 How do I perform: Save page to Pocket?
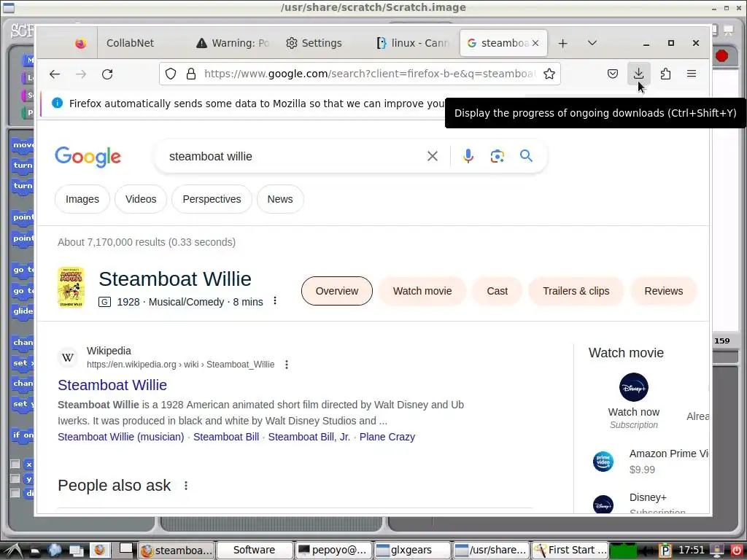(x=613, y=74)
